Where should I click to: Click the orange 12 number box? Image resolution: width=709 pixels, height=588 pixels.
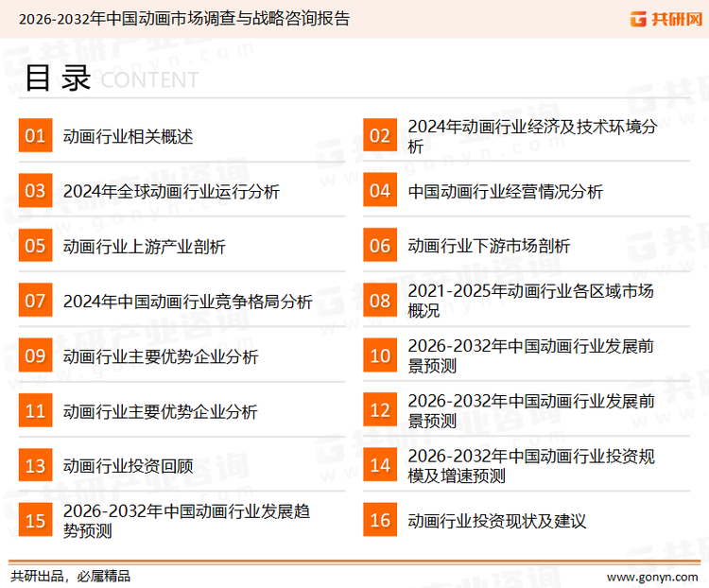(x=380, y=410)
